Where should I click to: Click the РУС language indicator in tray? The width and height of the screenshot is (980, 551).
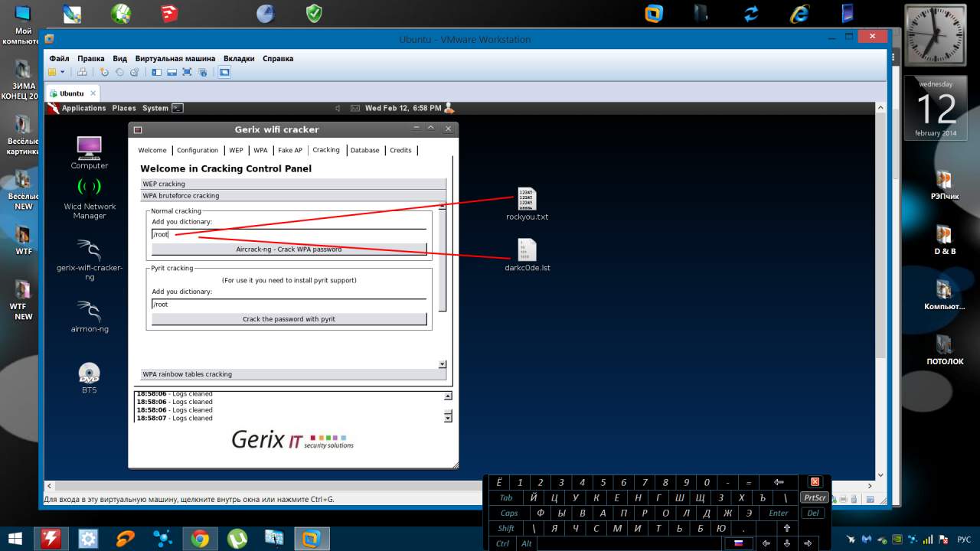pos(964,540)
